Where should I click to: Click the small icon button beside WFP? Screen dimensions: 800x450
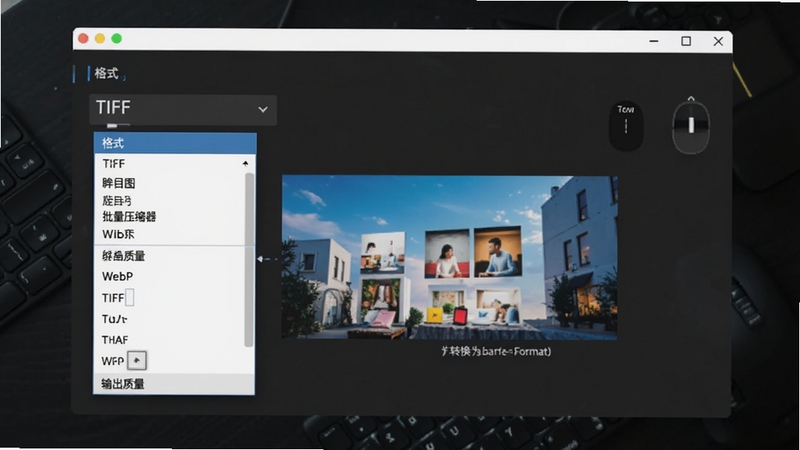[137, 360]
